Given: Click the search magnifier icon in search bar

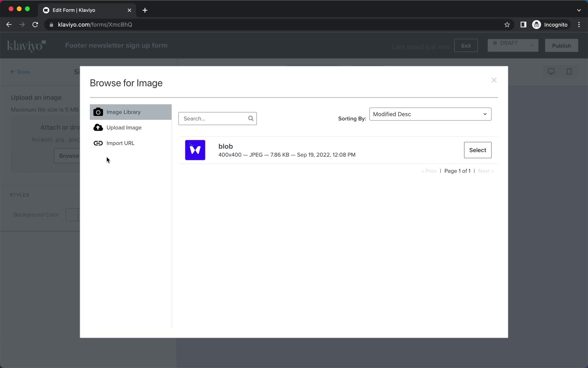Looking at the screenshot, I should tap(250, 118).
